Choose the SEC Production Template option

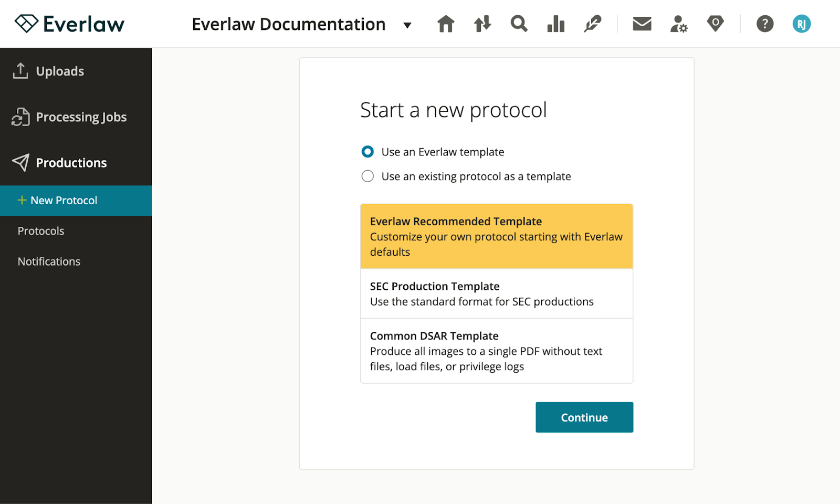click(x=497, y=294)
